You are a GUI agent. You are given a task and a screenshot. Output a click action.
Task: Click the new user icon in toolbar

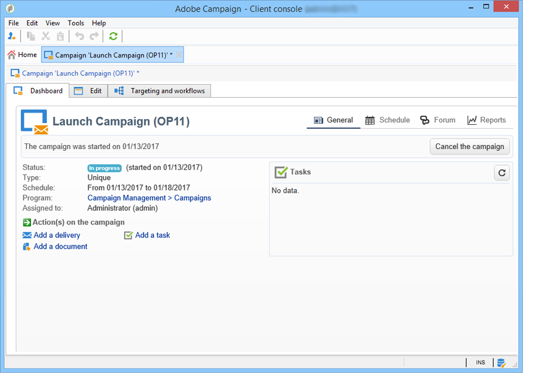point(11,36)
